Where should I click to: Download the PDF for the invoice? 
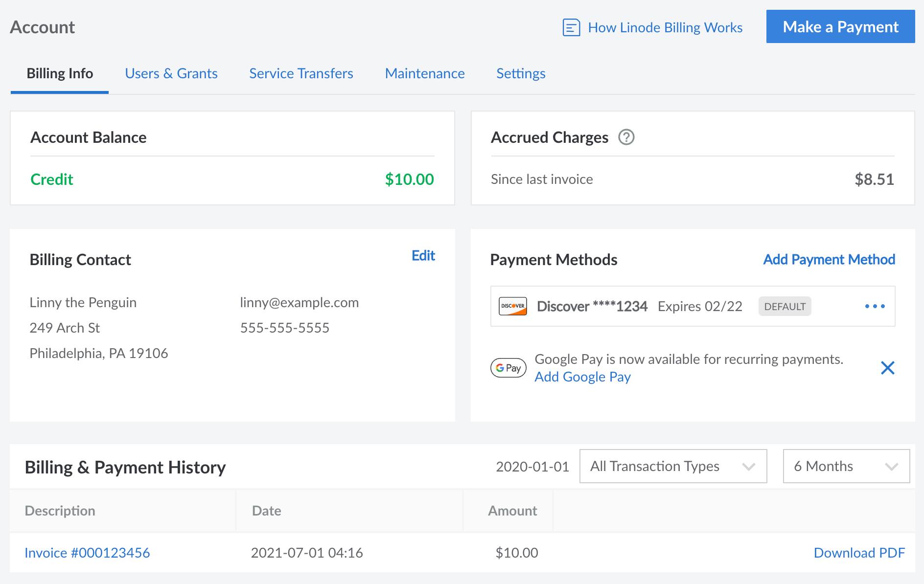pyautogui.click(x=860, y=553)
